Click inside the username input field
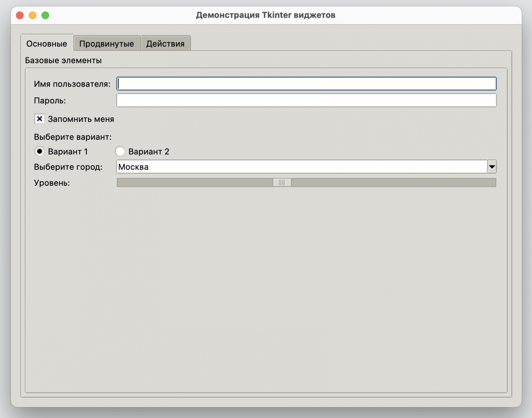The image size is (532, 418). [306, 83]
